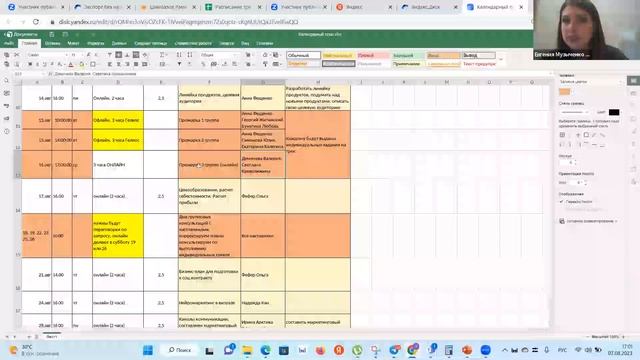This screenshot has height=360, width=640.
Task: Select the 'Лист1' sheet tab
Action: click(51, 337)
